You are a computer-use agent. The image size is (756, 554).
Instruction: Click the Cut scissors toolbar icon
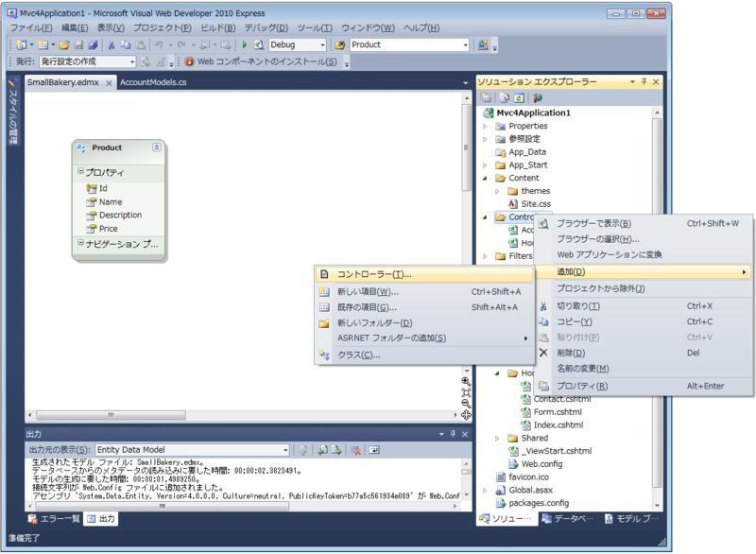[x=112, y=44]
